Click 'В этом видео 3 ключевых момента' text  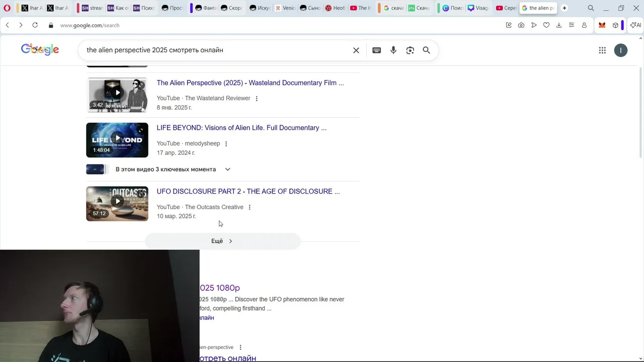point(166,169)
